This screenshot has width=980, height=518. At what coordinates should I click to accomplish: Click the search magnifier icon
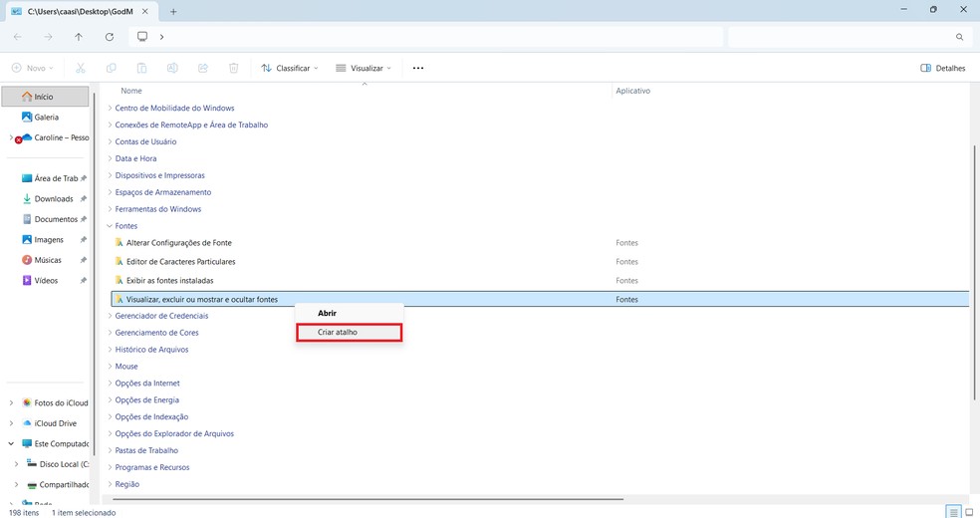tap(959, 37)
